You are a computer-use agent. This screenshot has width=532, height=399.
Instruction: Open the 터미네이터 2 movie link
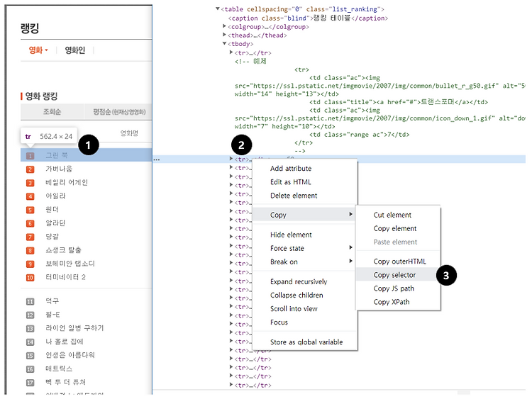pos(65,277)
